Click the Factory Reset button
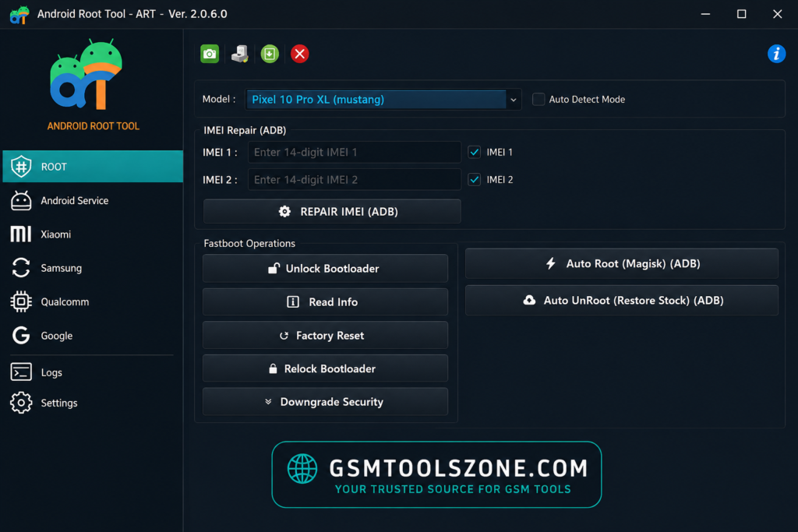 325,335
